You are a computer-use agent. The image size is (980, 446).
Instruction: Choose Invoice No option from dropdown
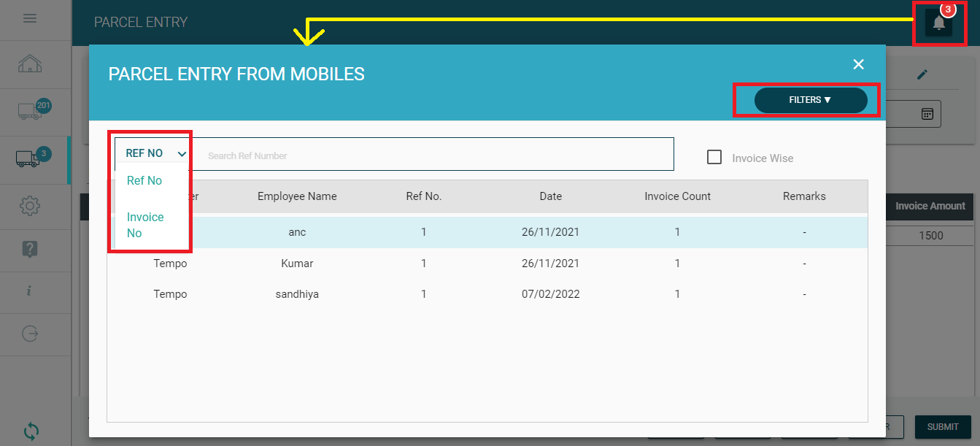pyautogui.click(x=145, y=225)
